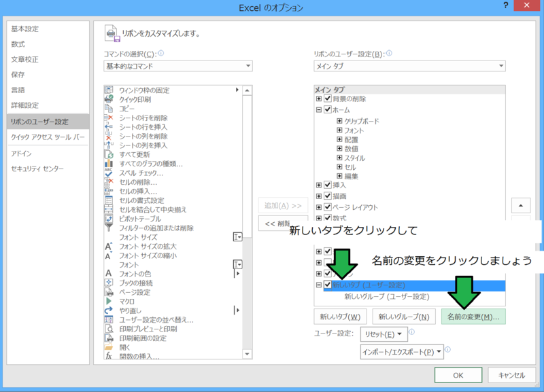This screenshot has height=392, width=544.
Task: Collapse the ホーム tab tree node
Action: click(x=319, y=109)
